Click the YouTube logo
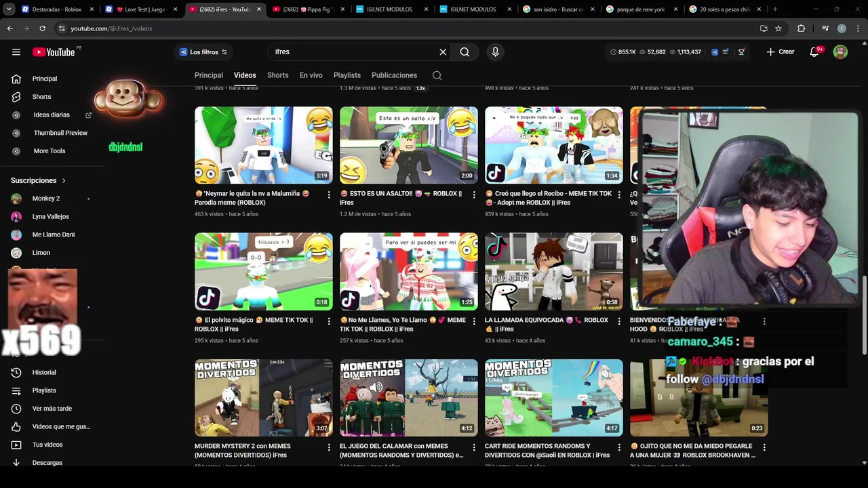 tap(54, 52)
